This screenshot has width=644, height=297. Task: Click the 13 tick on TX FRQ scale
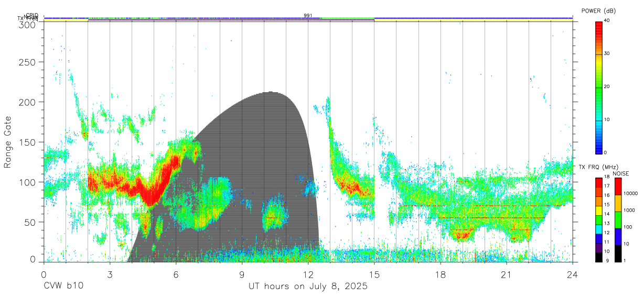click(x=607, y=223)
